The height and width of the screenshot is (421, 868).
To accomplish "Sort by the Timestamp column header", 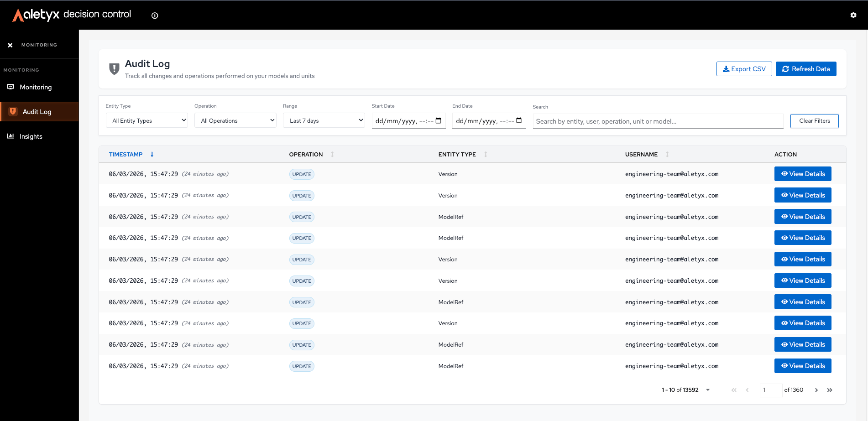I will pos(125,155).
